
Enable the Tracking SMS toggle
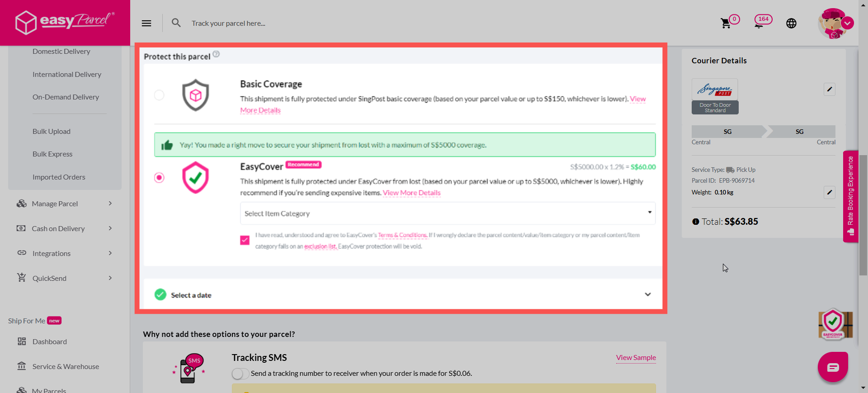click(240, 374)
